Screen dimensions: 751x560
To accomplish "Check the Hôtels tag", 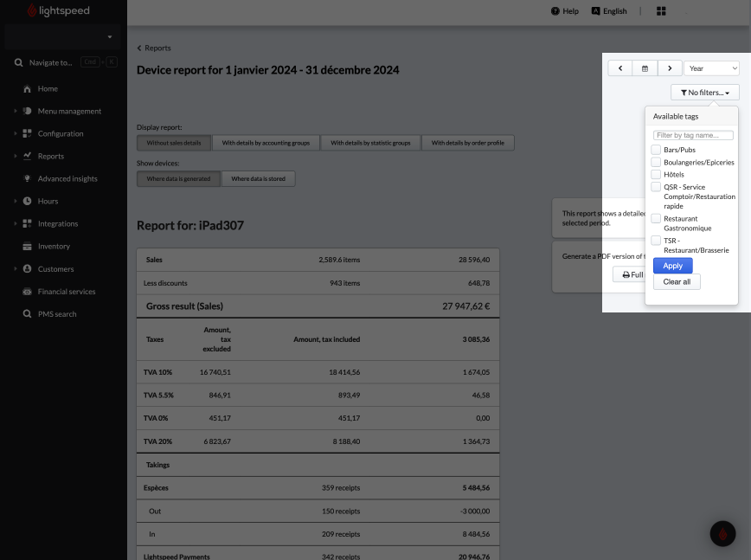I will coord(656,174).
